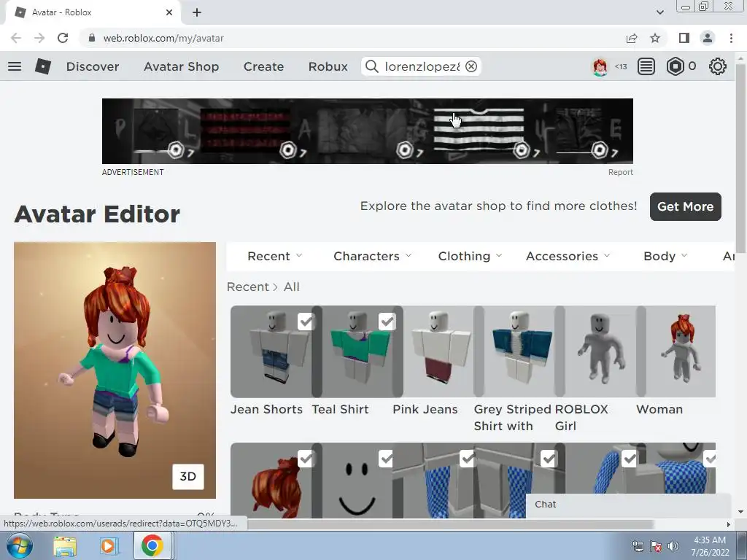The image size is (747, 560).
Task: Open the media player taskbar icon
Action: click(x=109, y=545)
